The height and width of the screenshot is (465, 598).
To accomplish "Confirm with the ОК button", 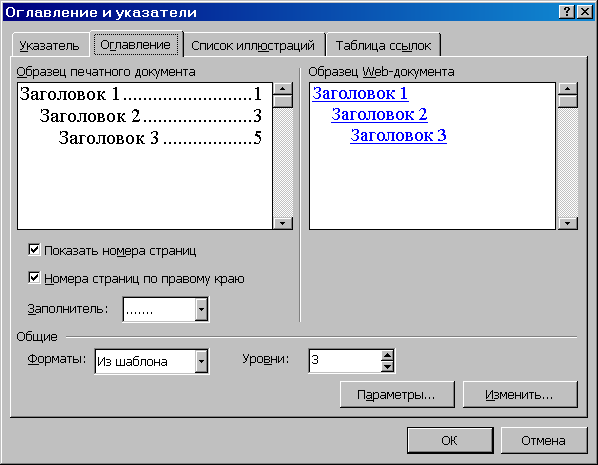I will coord(450,441).
